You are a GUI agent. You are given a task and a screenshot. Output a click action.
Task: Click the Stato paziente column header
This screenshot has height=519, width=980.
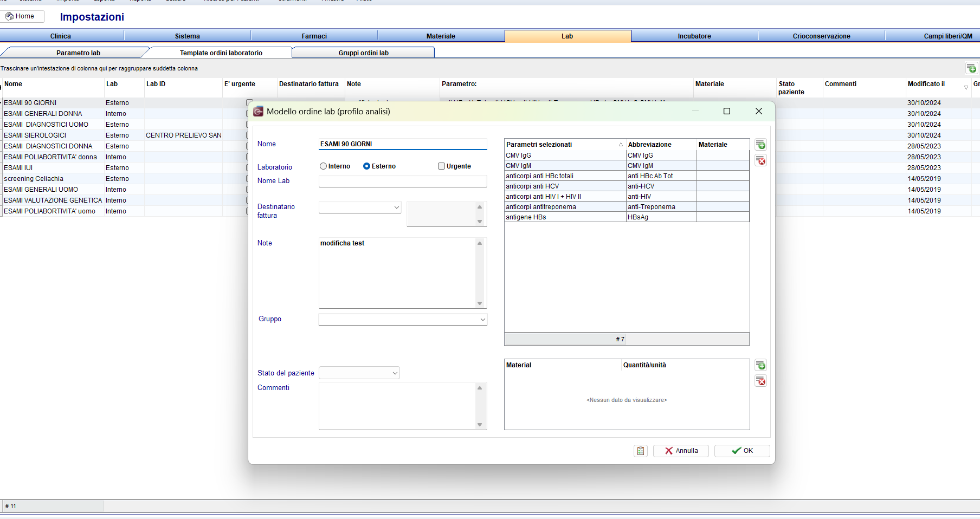(800, 88)
